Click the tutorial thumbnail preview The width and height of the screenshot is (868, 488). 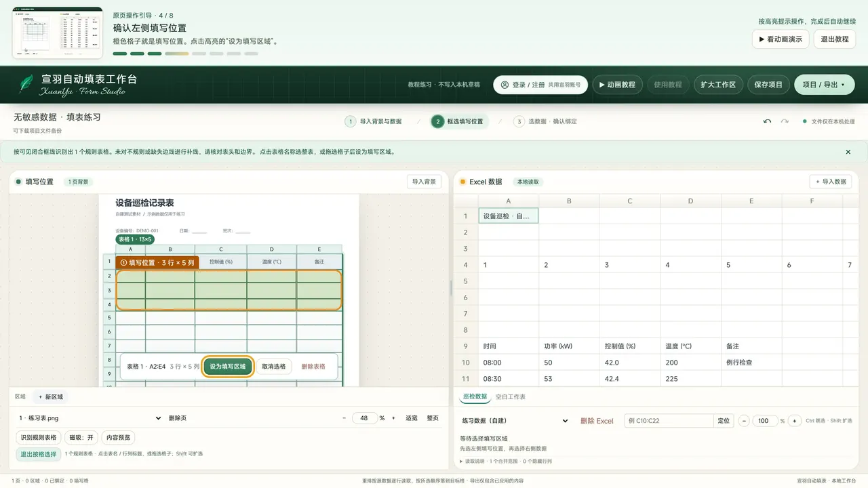click(x=58, y=33)
